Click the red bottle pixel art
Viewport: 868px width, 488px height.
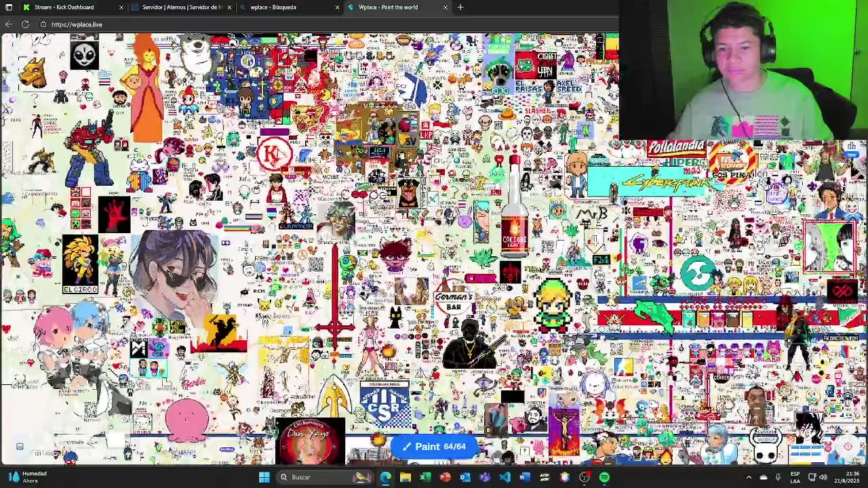(514, 207)
